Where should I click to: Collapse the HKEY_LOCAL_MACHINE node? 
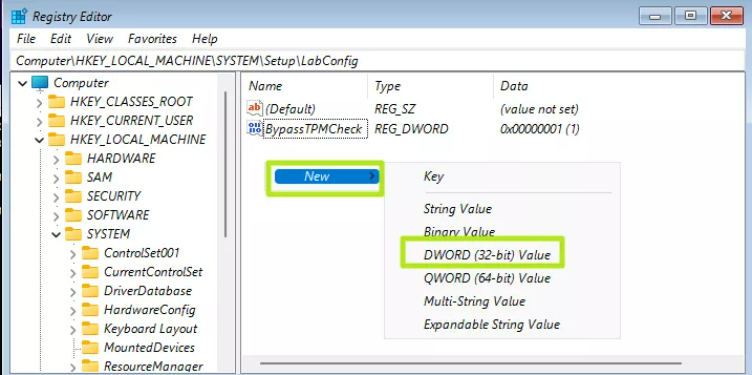tap(39, 140)
